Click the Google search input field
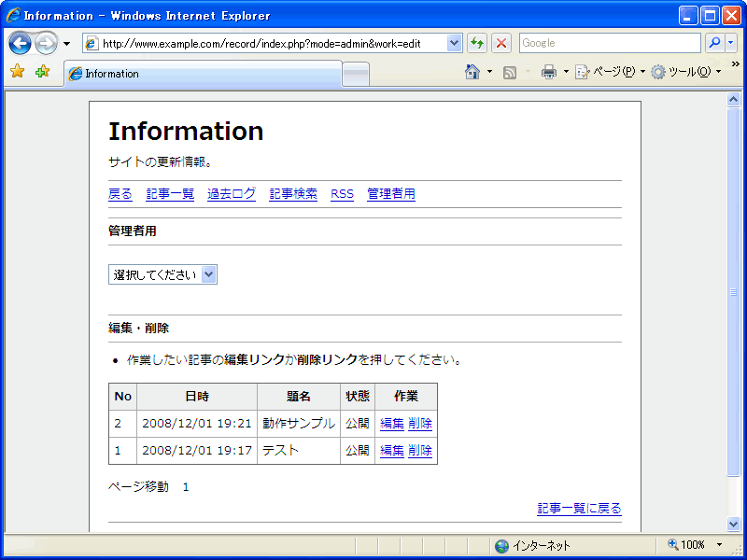Image resolution: width=747 pixels, height=560 pixels. click(609, 43)
